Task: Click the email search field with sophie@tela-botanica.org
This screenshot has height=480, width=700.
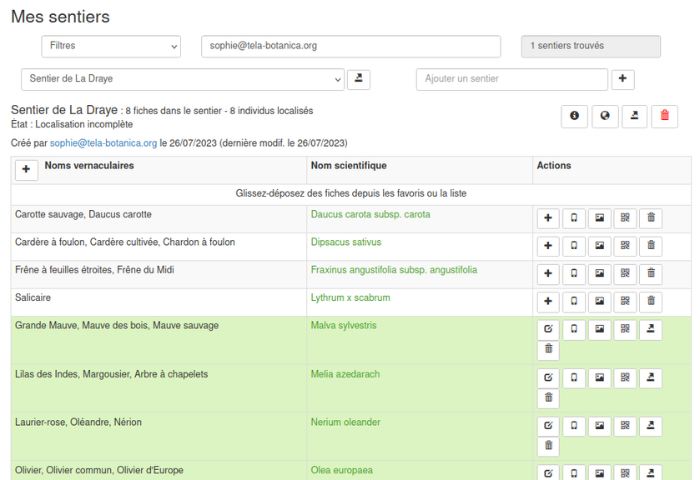Action: pos(350,46)
